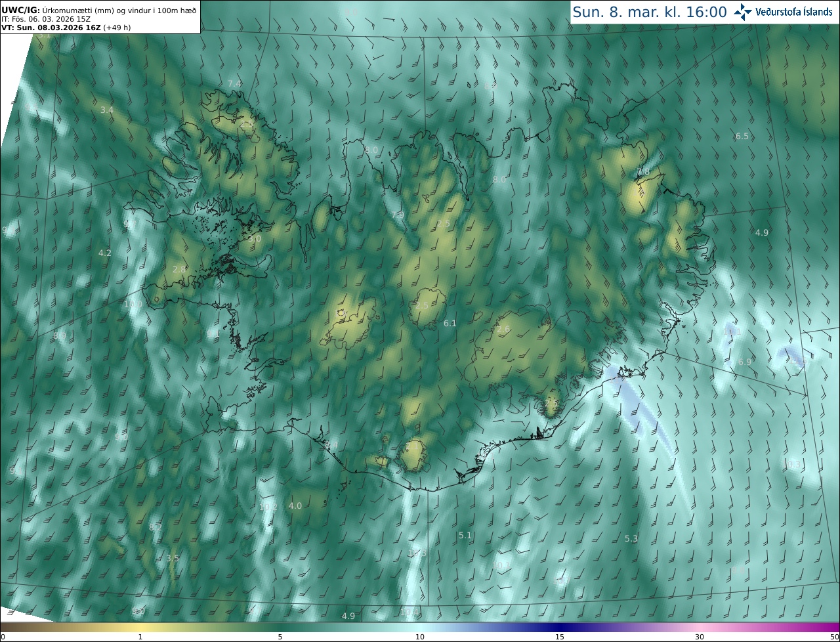
Task: Click the map value 5.3
Action: [x=631, y=539]
